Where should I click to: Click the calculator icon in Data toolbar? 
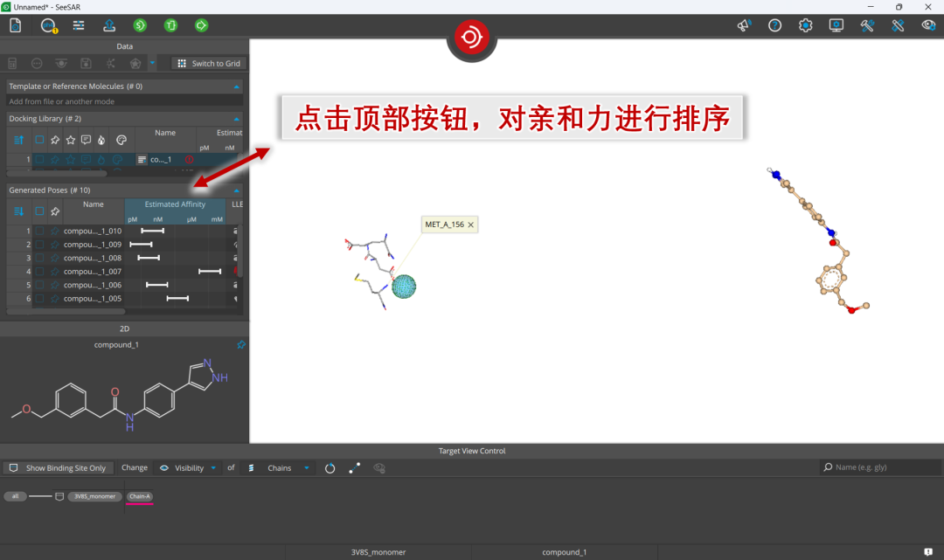pyautogui.click(x=12, y=63)
